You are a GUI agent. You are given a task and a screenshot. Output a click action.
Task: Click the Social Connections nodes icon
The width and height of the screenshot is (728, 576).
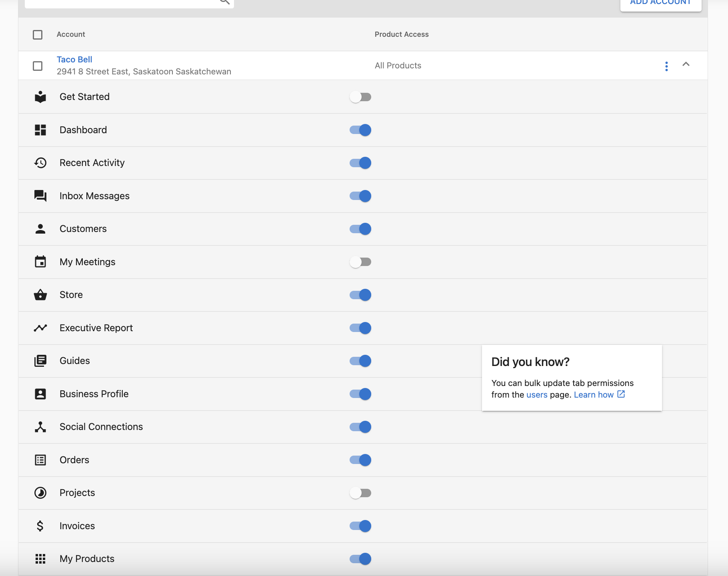40,427
